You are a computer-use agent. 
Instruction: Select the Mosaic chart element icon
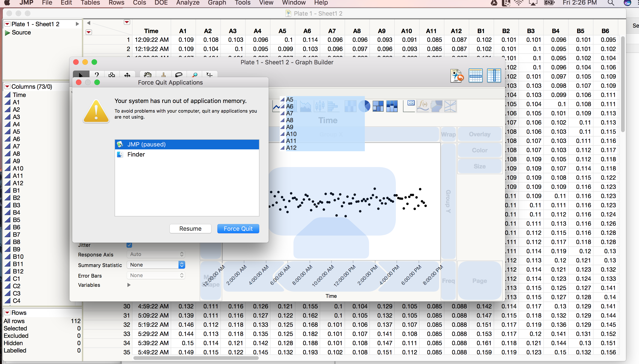(392, 106)
